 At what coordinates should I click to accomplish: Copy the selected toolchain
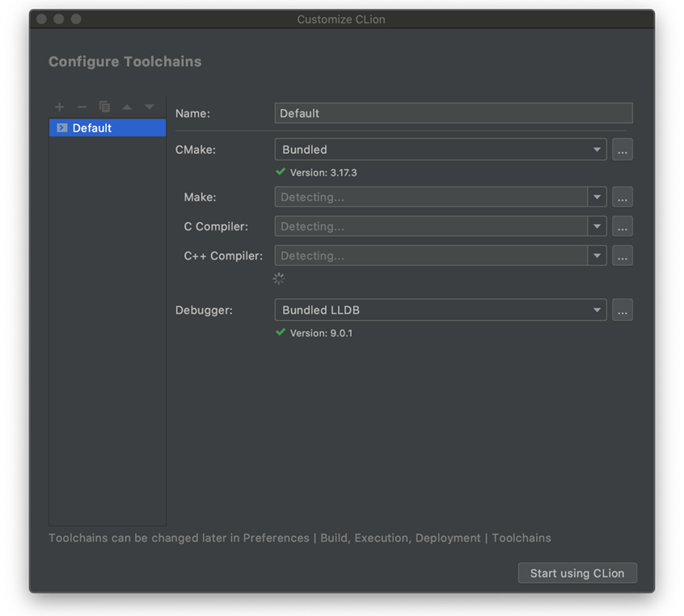[x=104, y=107]
